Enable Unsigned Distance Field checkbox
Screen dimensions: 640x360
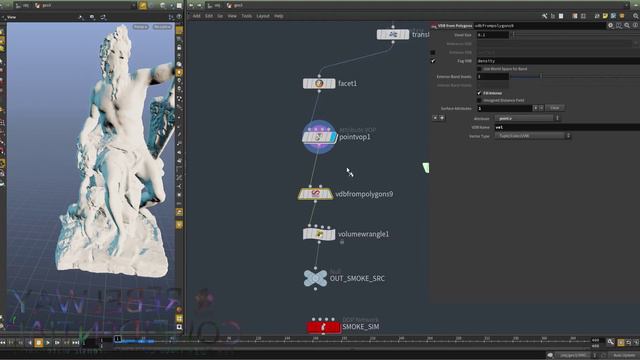480,100
